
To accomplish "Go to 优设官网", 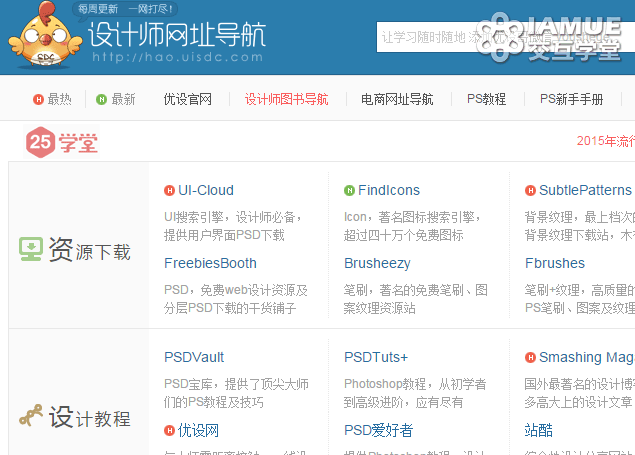I will [188, 99].
